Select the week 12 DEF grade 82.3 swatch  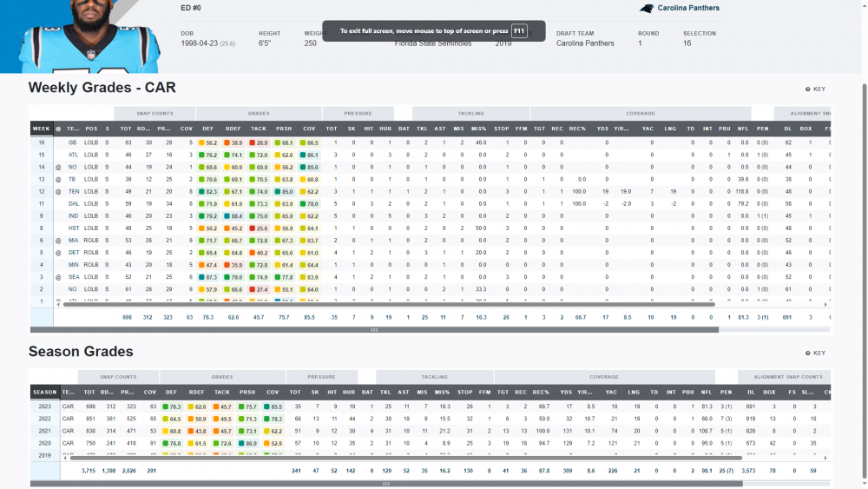(x=208, y=191)
